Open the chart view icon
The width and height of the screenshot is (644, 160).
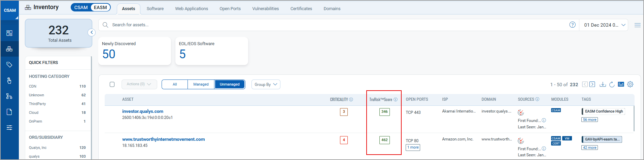(x=621, y=84)
